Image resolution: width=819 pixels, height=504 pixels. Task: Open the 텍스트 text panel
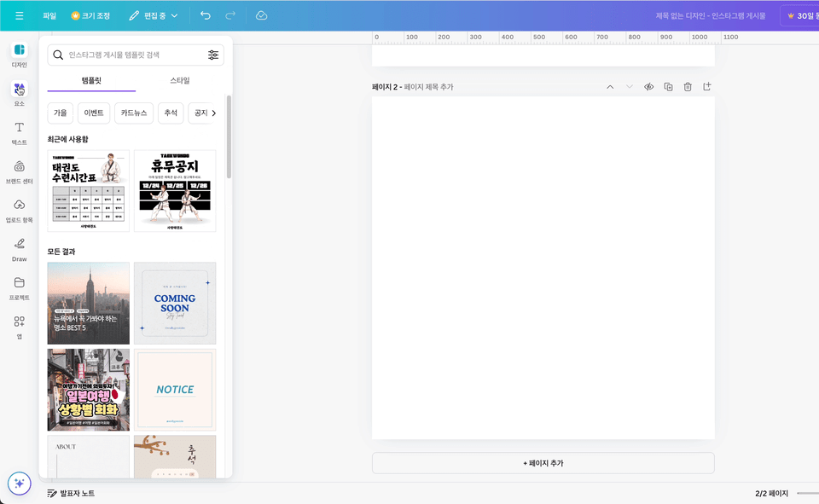[20, 133]
